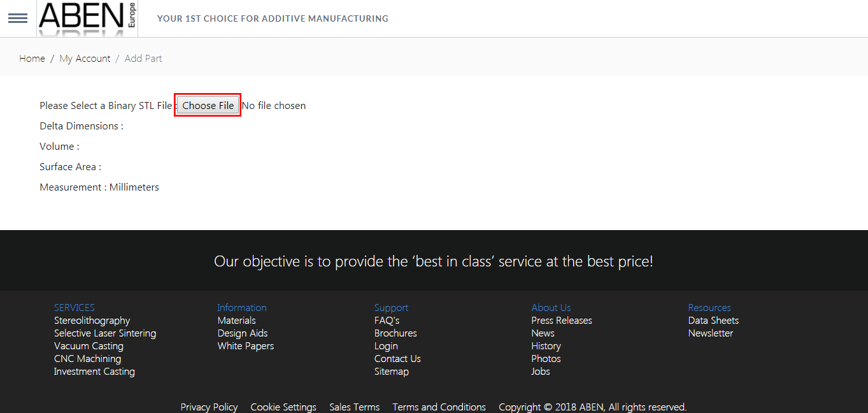Open Contact Us link

tap(397, 359)
